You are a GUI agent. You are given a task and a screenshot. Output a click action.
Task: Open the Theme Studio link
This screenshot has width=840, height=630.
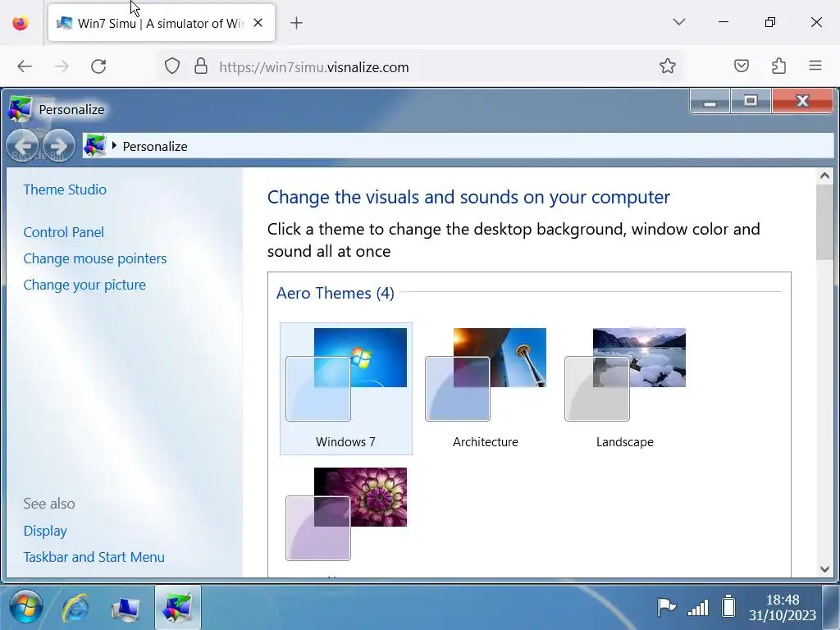[65, 189]
